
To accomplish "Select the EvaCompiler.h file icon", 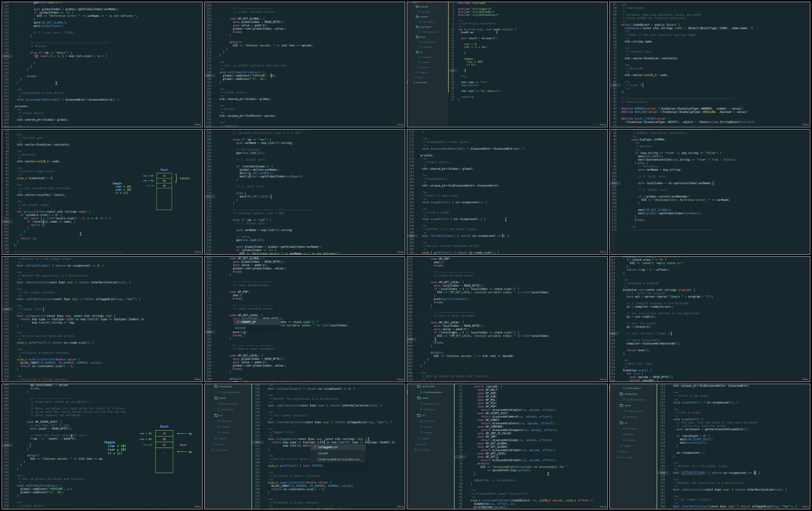I will point(420,22).
